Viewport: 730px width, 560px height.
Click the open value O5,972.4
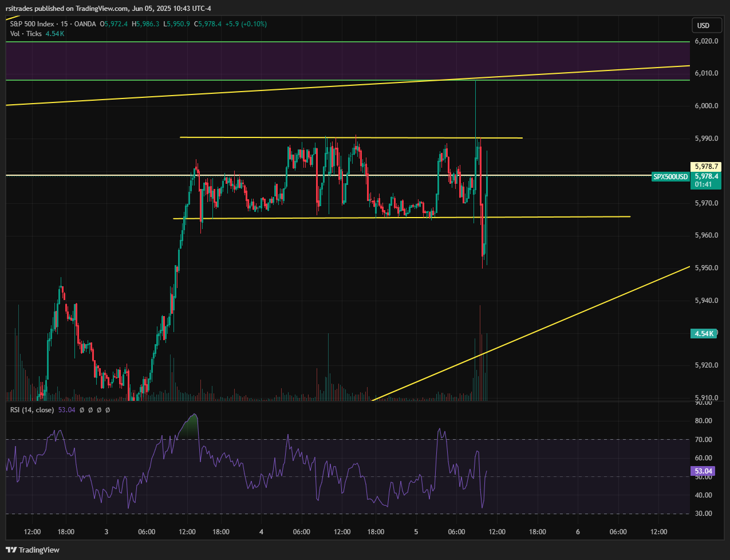(x=115, y=24)
